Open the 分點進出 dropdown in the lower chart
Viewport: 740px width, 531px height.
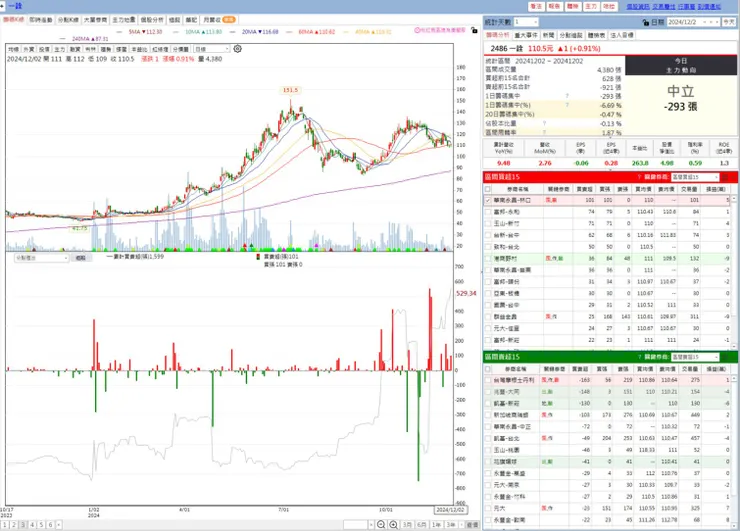(42, 258)
